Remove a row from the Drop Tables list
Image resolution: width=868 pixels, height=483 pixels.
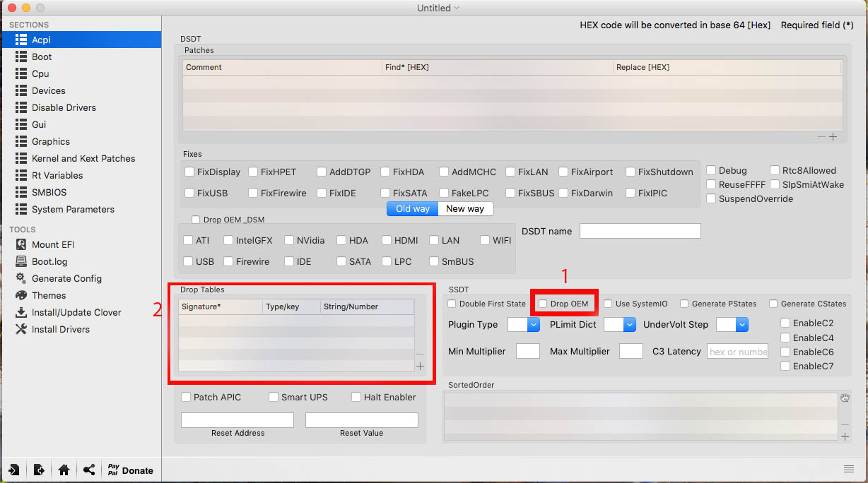(x=421, y=354)
